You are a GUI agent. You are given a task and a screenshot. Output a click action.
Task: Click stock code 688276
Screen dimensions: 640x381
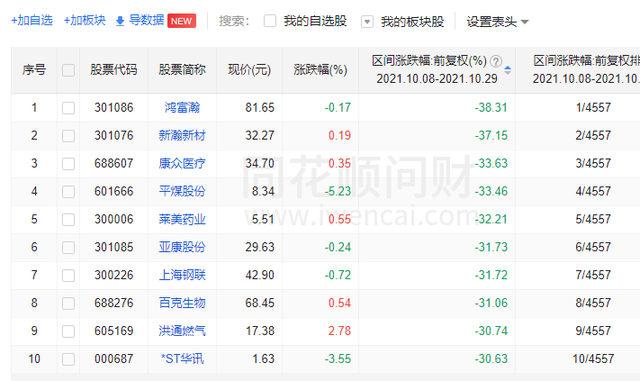pos(114,303)
